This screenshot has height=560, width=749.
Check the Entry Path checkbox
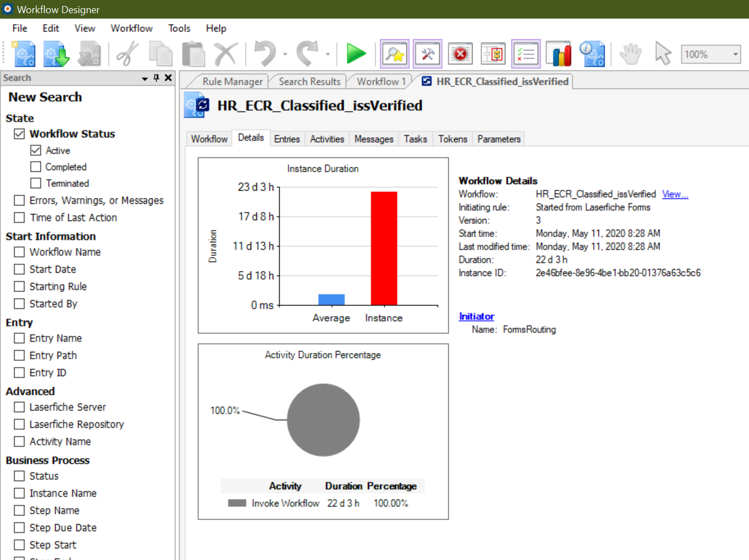19,355
